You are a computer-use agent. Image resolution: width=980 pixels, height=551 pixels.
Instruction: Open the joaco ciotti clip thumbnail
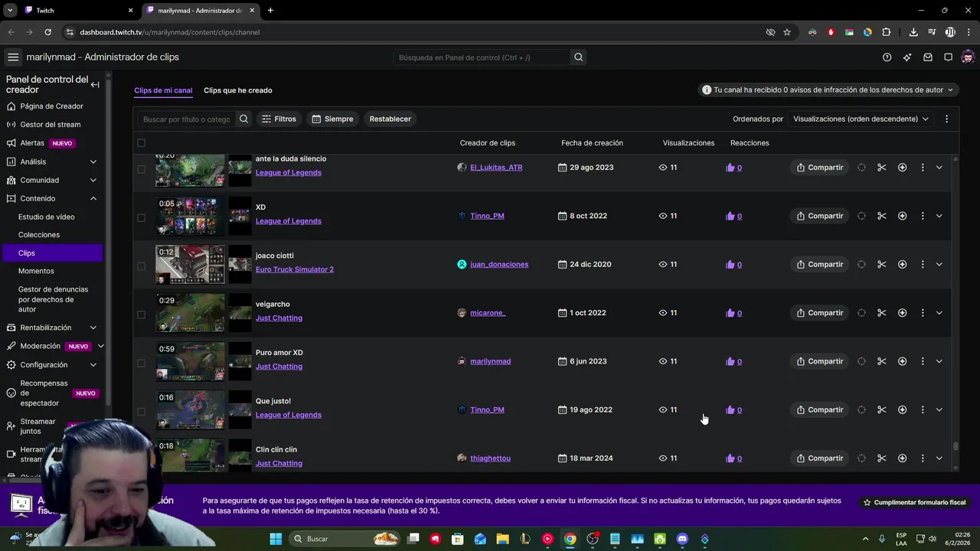tap(191, 265)
